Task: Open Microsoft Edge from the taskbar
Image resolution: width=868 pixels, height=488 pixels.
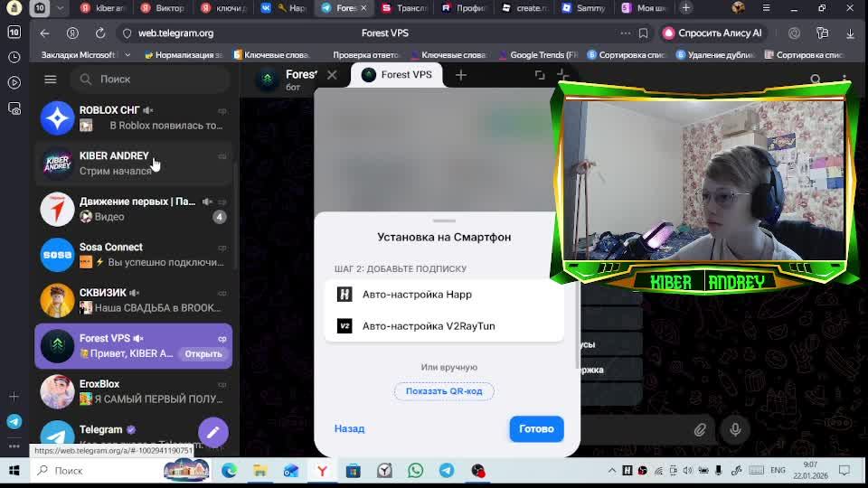Action: point(229,470)
